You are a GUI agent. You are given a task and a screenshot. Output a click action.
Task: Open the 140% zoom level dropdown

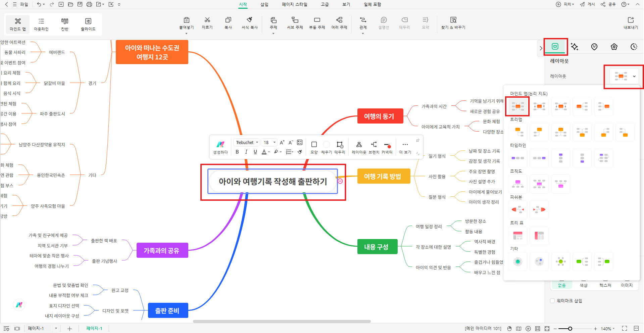tap(608, 329)
